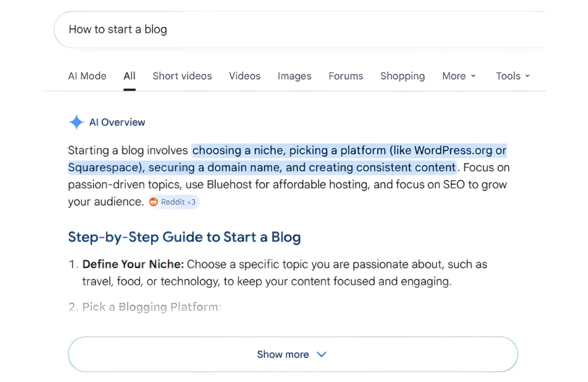Click the 'Define Your Niche' list item
588x382 pixels.
coord(133,264)
